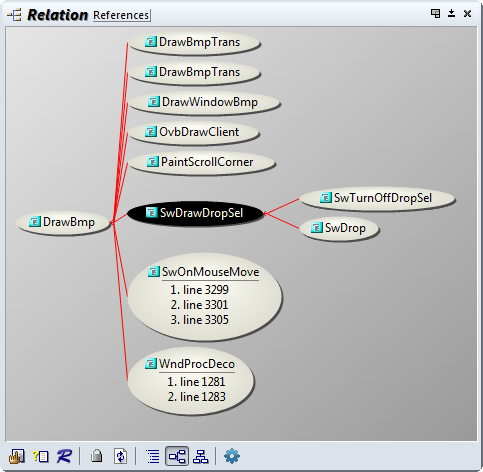Click the References label in title bar

[121, 15]
